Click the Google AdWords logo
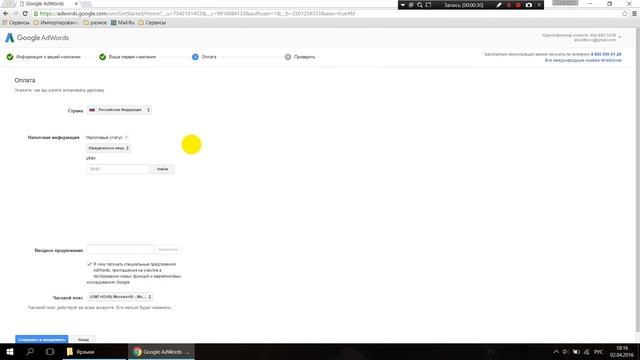This screenshot has width=640, height=360. click(37, 38)
